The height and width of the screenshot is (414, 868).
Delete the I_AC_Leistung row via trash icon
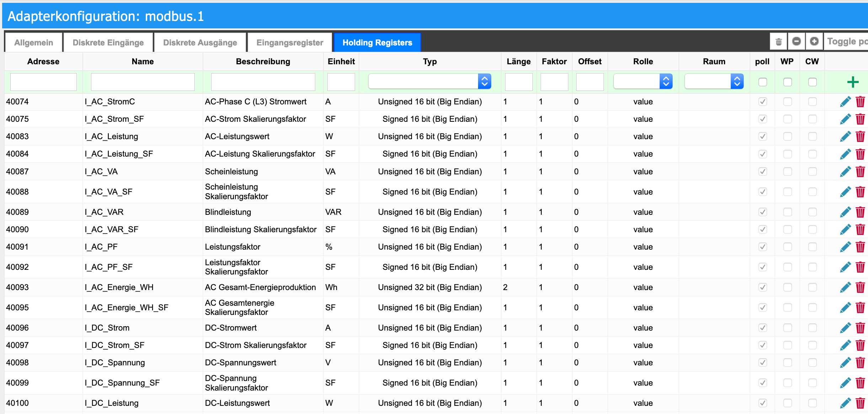click(860, 137)
